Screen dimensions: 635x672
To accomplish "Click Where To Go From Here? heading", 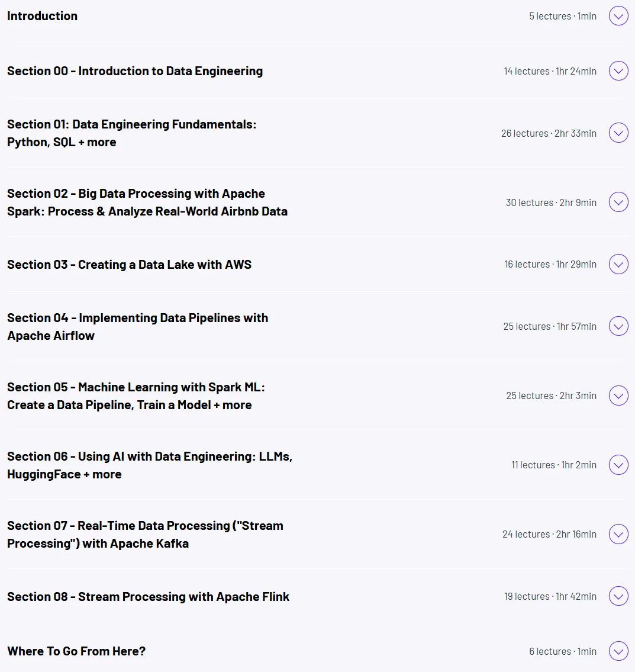I will coord(76,651).
